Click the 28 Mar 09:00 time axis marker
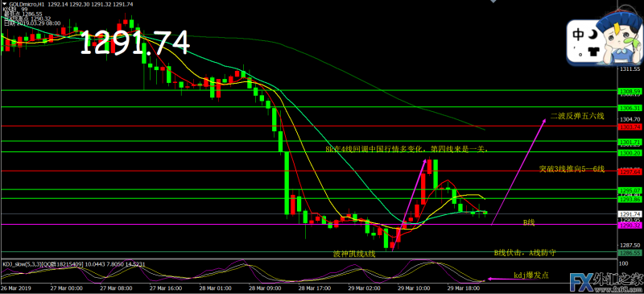The image size is (644, 294). pyautogui.click(x=263, y=288)
